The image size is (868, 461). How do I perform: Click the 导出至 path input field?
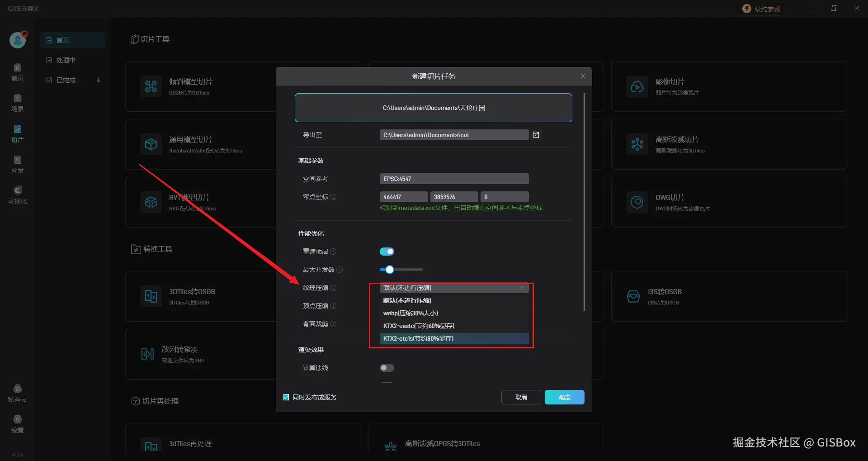tap(454, 135)
